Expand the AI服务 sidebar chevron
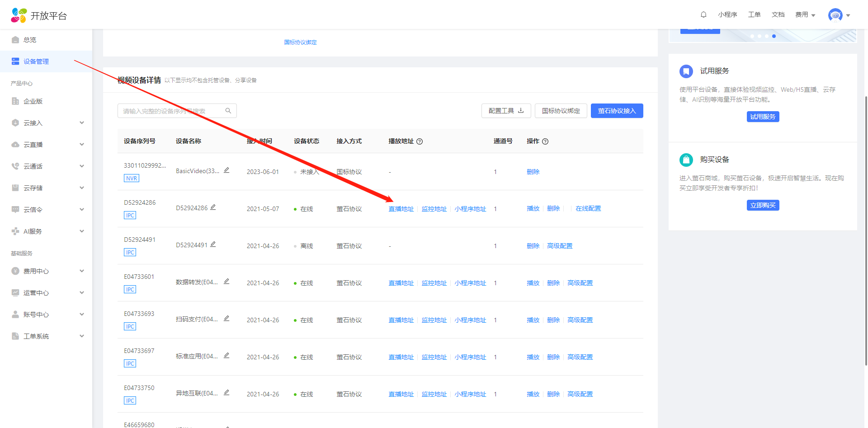This screenshot has height=428, width=868. click(x=82, y=231)
